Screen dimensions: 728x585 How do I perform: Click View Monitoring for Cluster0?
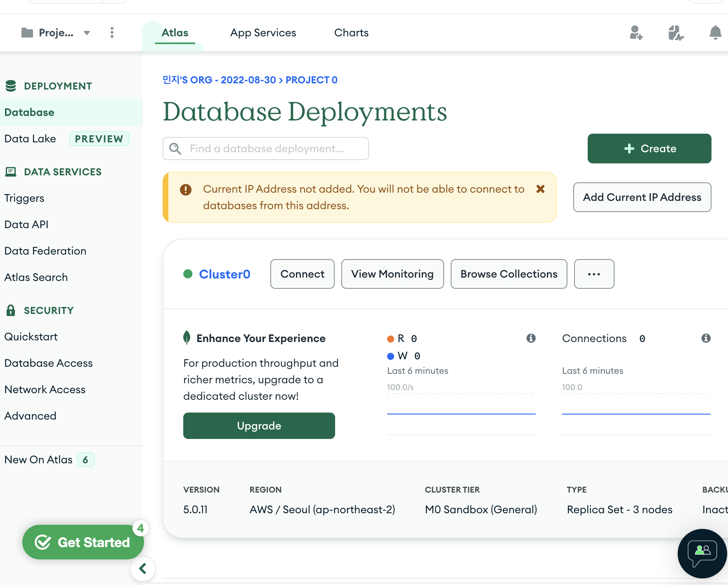[392, 274]
